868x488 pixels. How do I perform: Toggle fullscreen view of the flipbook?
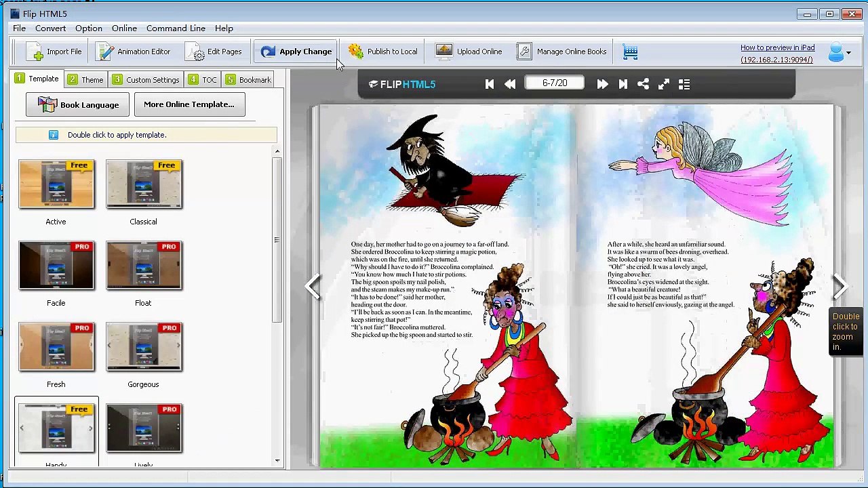pos(664,84)
